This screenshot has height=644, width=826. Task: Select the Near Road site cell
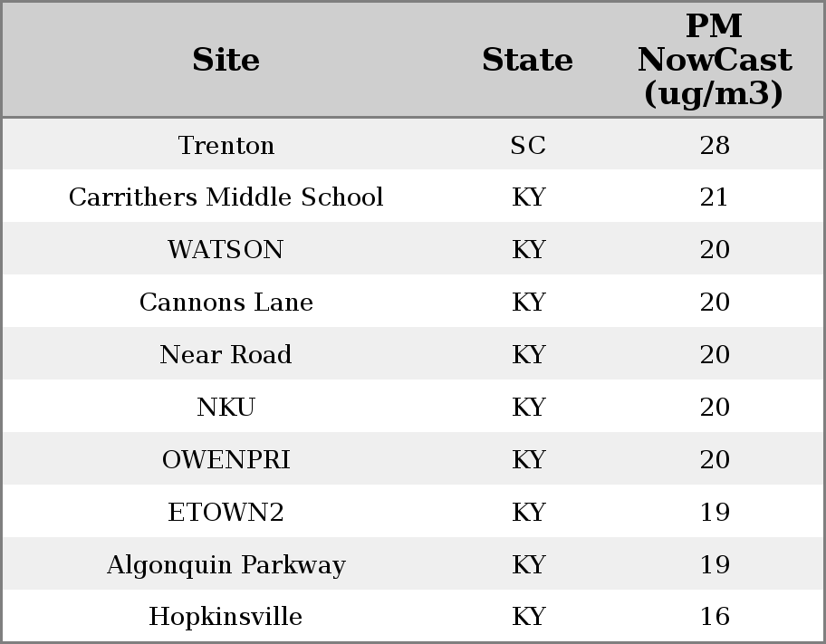(x=226, y=355)
